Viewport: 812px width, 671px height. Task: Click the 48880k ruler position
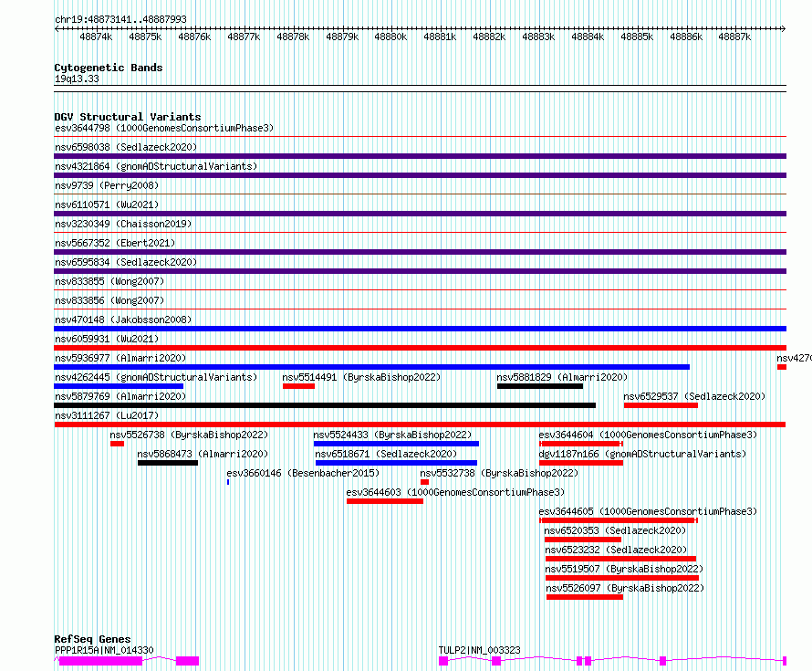pyautogui.click(x=390, y=37)
